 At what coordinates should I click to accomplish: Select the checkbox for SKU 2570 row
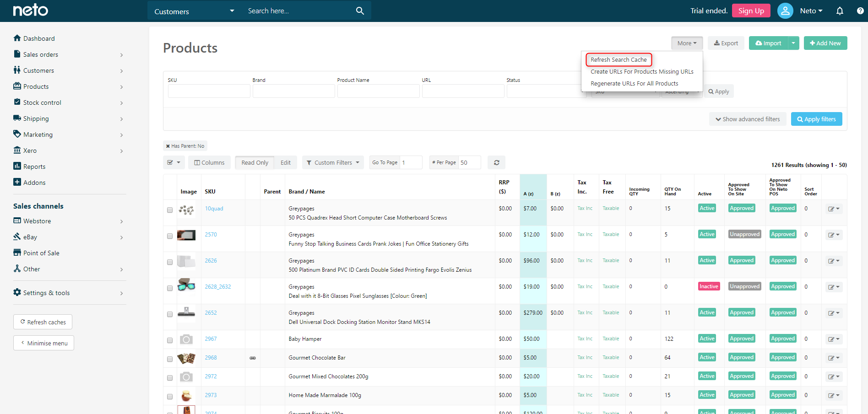click(170, 236)
